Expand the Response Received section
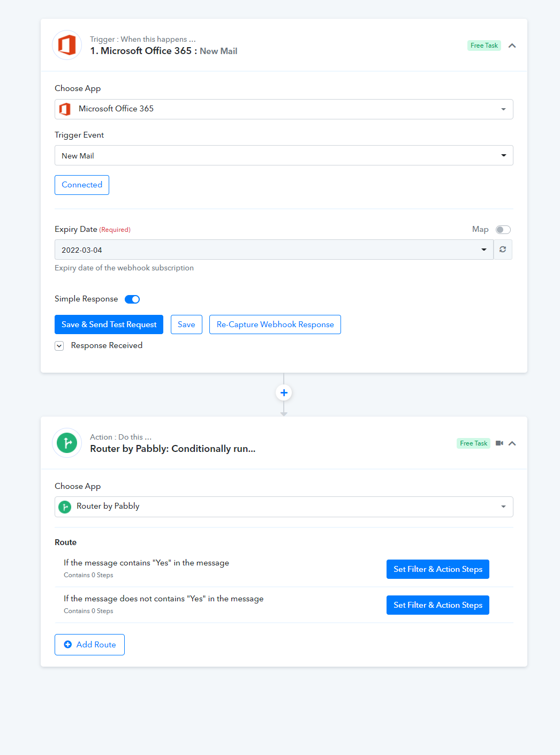 coord(59,346)
